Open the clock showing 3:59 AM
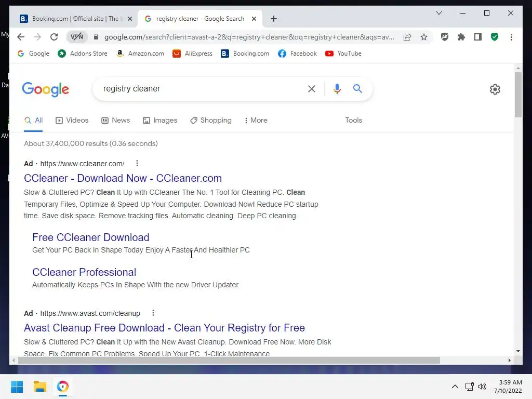532x399 pixels. [508, 387]
